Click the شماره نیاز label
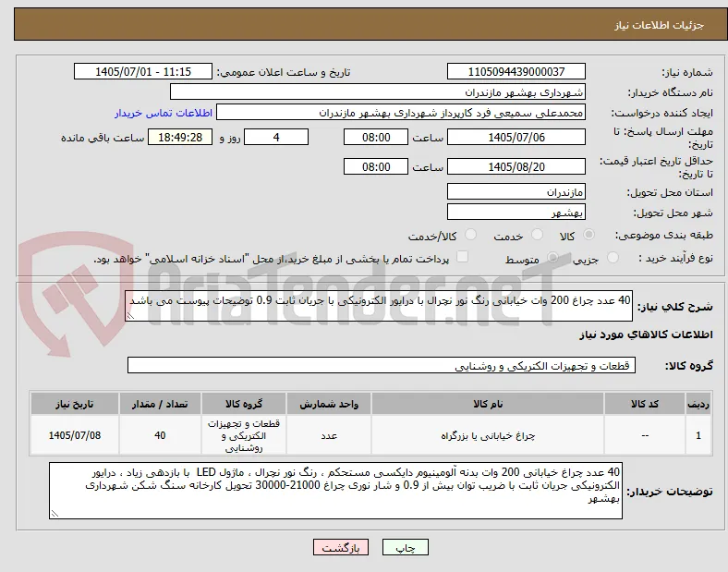Screen dimensions: 728x572 (x=687, y=72)
